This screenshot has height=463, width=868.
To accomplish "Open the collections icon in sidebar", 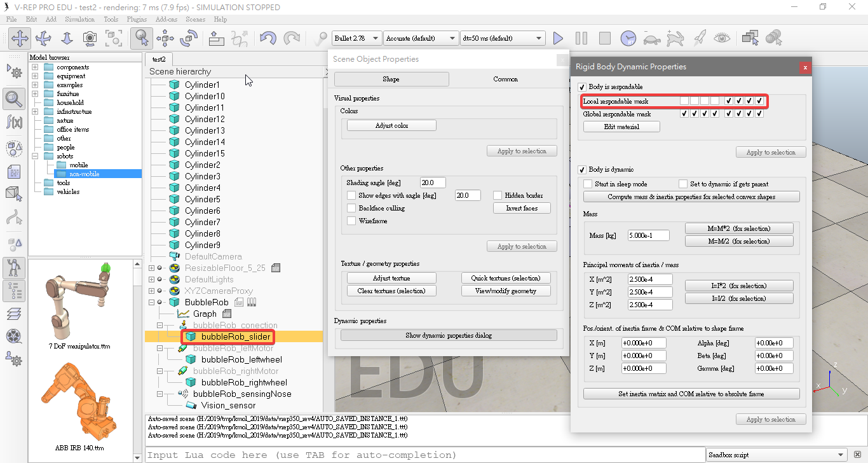I will [14, 148].
